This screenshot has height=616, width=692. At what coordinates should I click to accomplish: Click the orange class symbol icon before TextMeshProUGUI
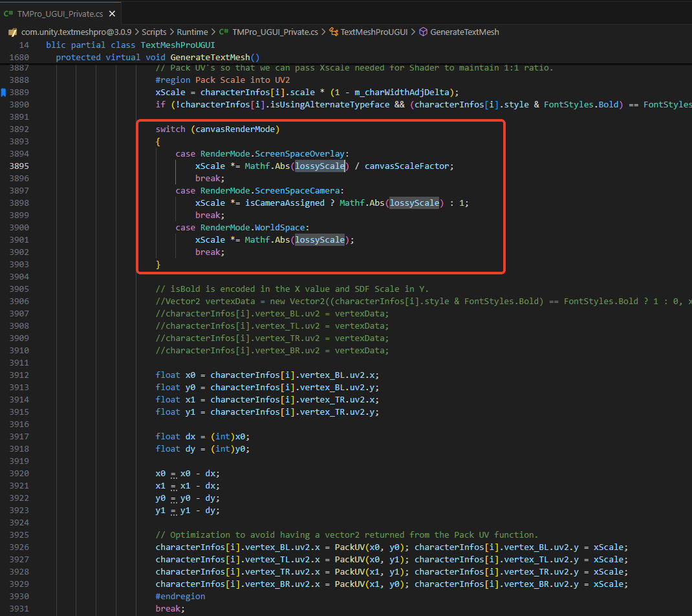334,32
